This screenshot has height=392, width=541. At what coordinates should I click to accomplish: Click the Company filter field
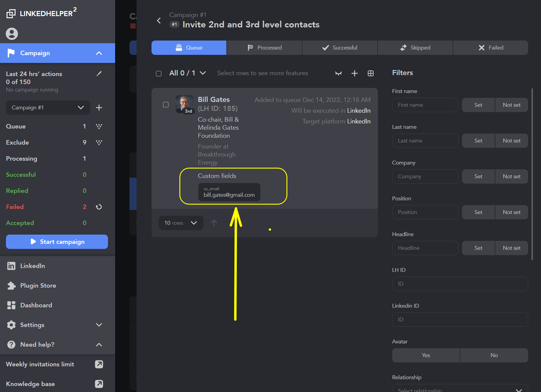tap(425, 176)
